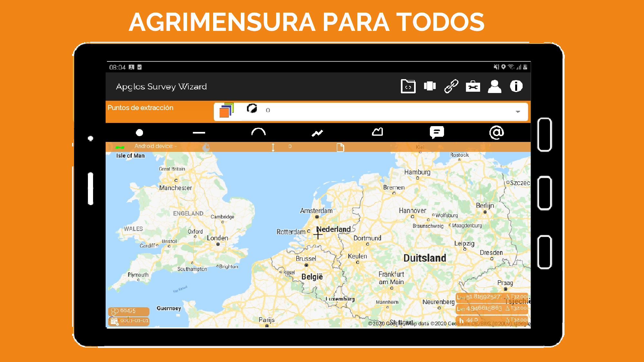Select the @ symbol tool
Viewport: 644px width, 362px height.
click(x=496, y=132)
